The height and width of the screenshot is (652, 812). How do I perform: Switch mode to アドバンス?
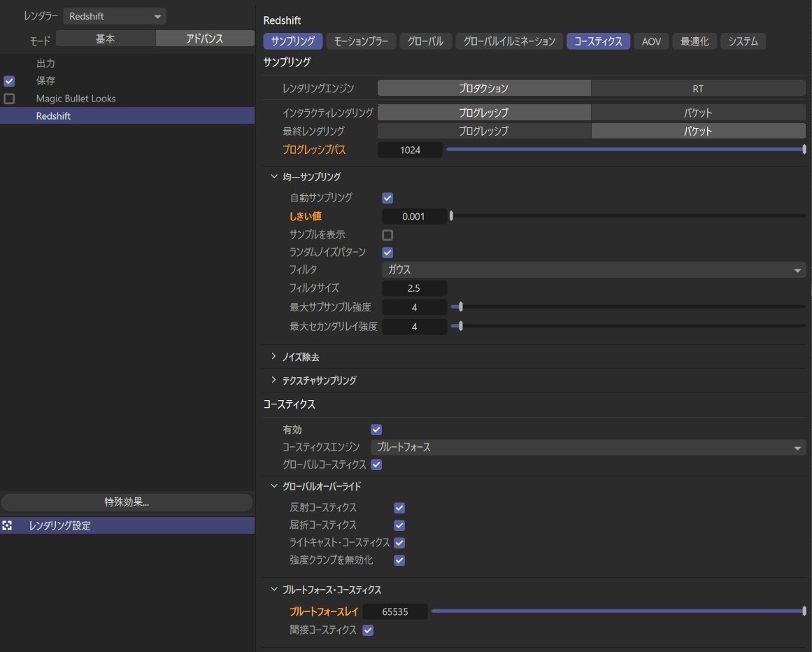coord(205,38)
